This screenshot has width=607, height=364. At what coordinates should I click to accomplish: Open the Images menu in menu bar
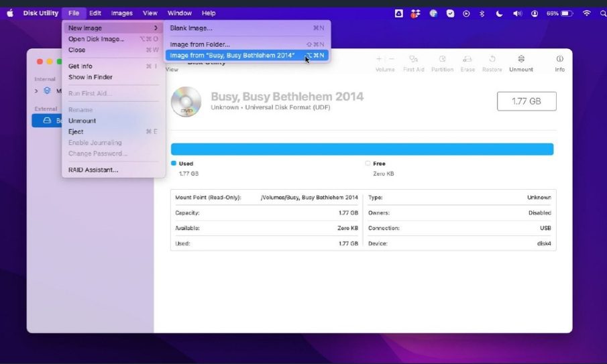[121, 13]
